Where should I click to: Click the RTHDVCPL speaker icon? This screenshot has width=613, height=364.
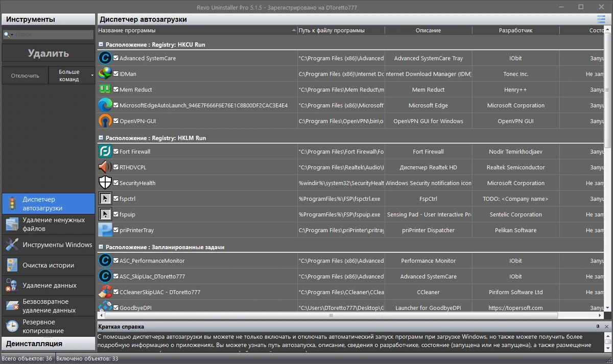click(x=105, y=167)
